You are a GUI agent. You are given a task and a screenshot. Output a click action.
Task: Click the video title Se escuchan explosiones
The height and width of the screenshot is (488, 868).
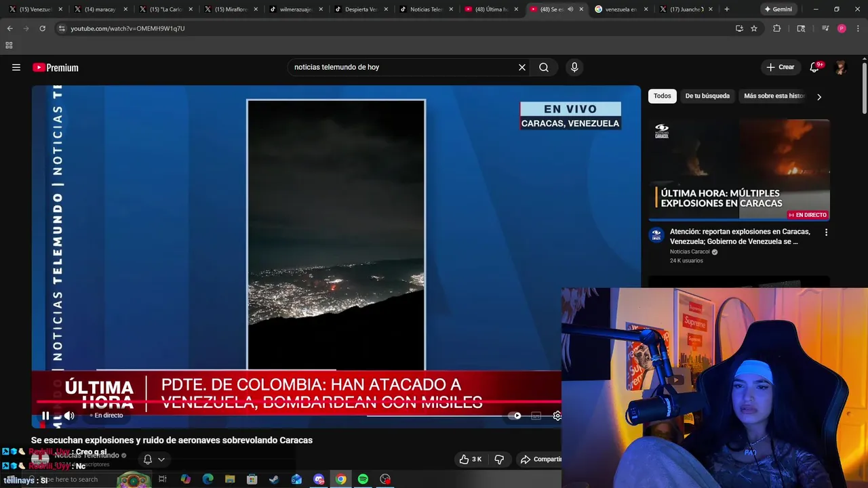click(172, 440)
